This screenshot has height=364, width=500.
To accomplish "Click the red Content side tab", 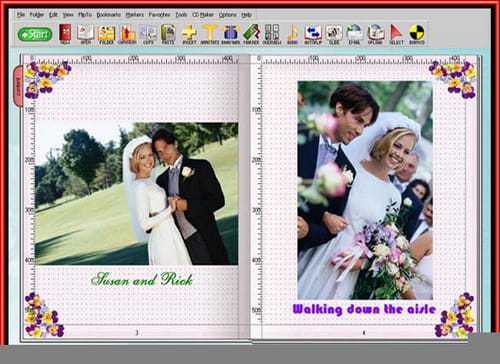I will [x=18, y=86].
